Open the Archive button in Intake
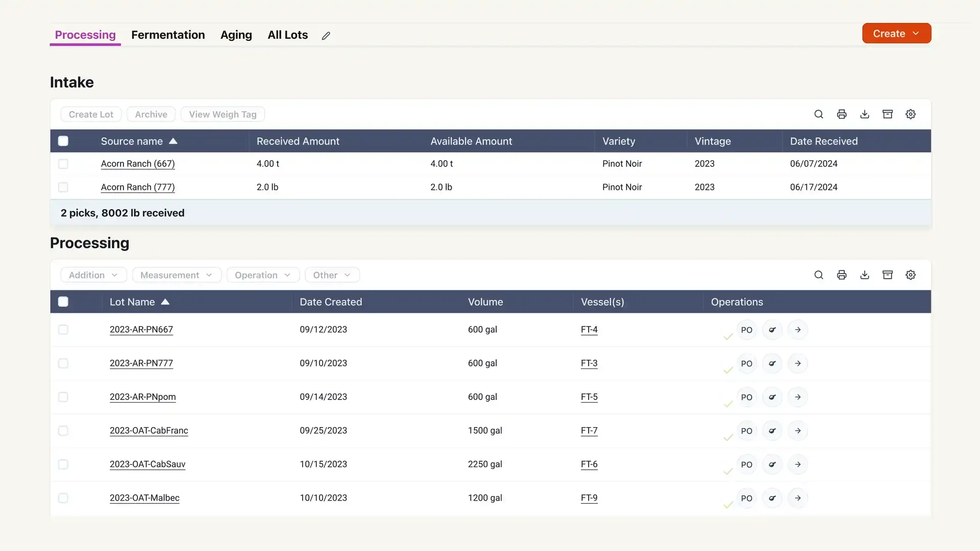 click(x=151, y=114)
